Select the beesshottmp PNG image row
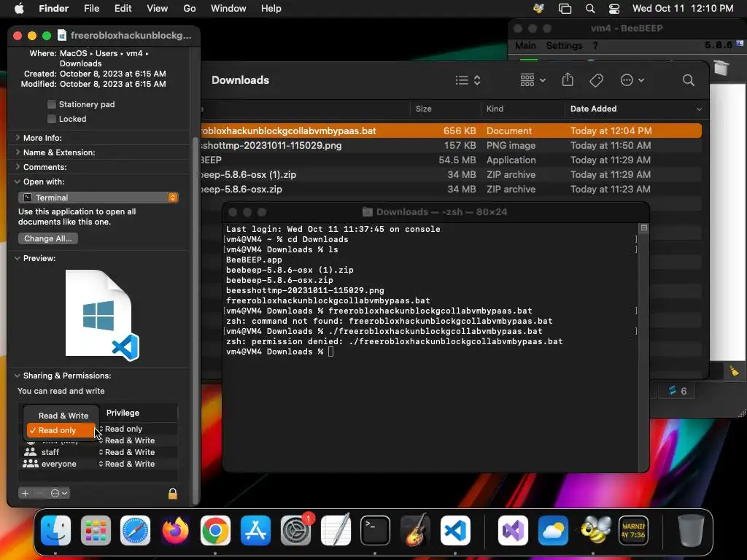The image size is (747, 560). pos(451,146)
